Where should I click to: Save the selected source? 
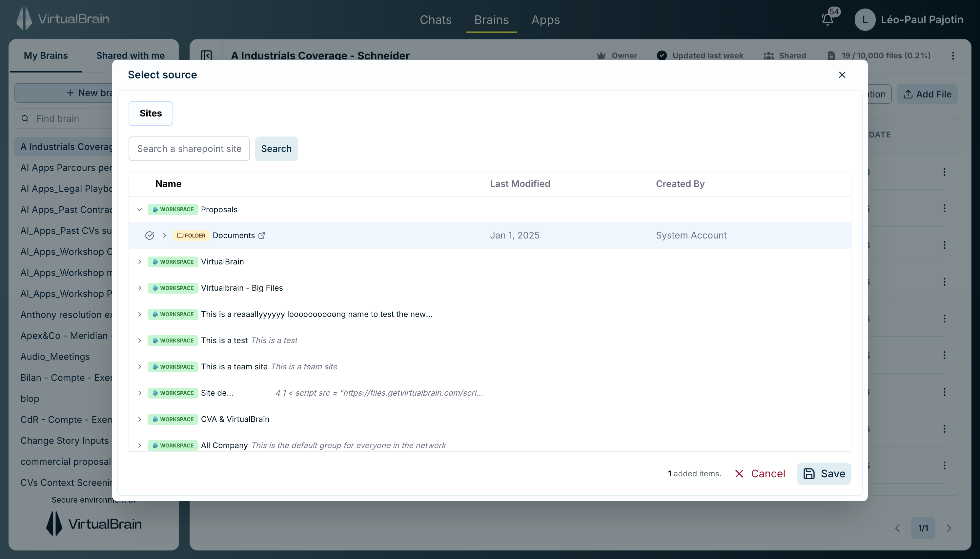pos(824,474)
